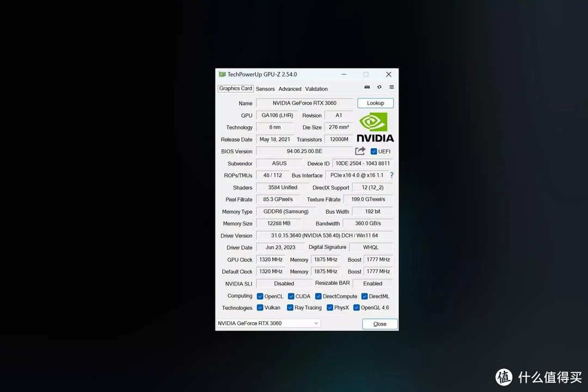Image resolution: width=588 pixels, height=392 pixels.
Task: Click the Driver Version field
Action: pyautogui.click(x=324, y=236)
